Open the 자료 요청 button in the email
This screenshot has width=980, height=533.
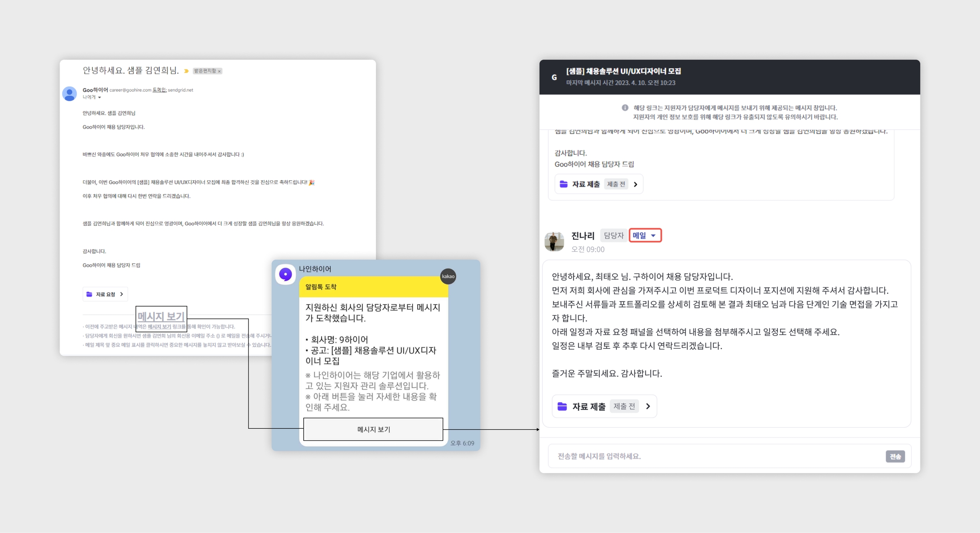pos(105,294)
